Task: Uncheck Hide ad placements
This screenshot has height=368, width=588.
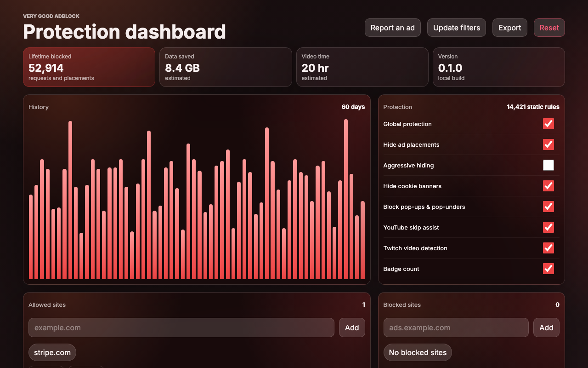Action: 548,144
